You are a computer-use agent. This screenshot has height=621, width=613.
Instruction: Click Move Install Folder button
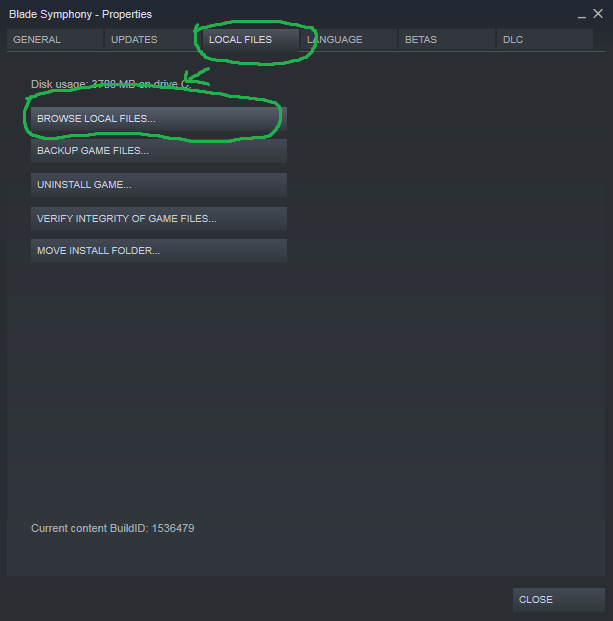[159, 251]
